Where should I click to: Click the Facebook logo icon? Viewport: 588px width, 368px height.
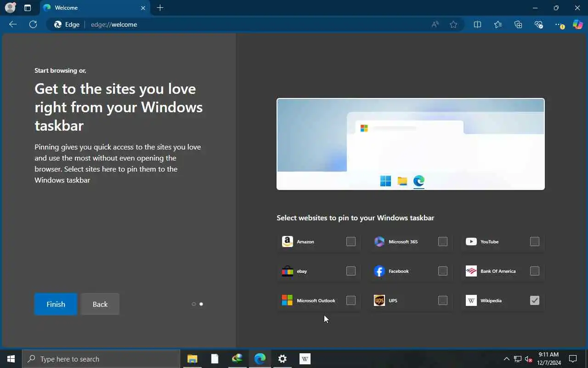379,271
